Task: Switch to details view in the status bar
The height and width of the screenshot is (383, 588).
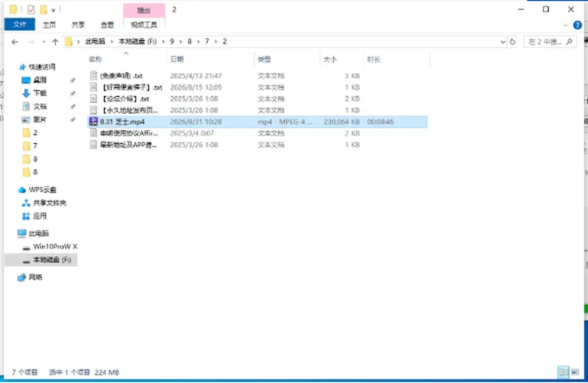Action: (x=563, y=372)
